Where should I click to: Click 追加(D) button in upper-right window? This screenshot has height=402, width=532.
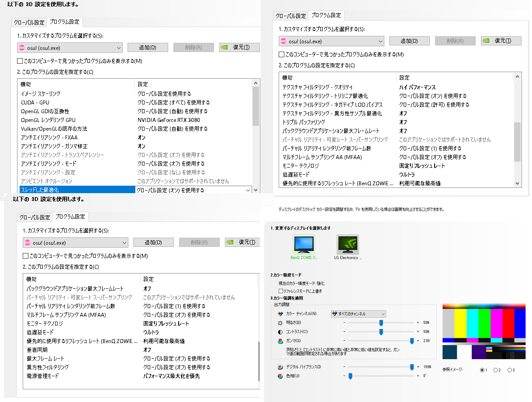[x=409, y=41]
